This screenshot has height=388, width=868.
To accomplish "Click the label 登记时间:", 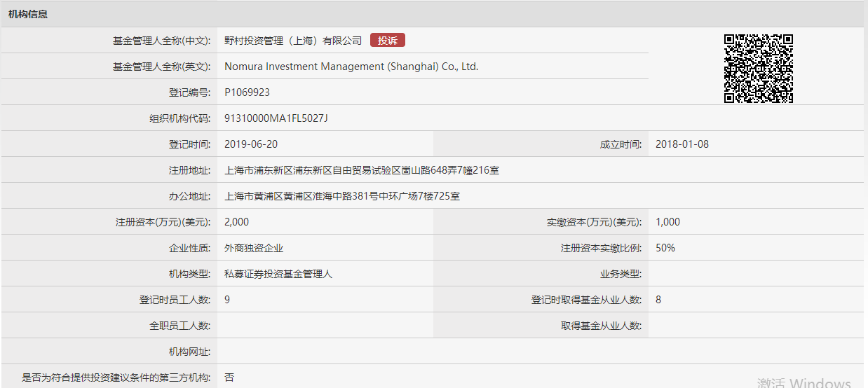I will (x=189, y=144).
